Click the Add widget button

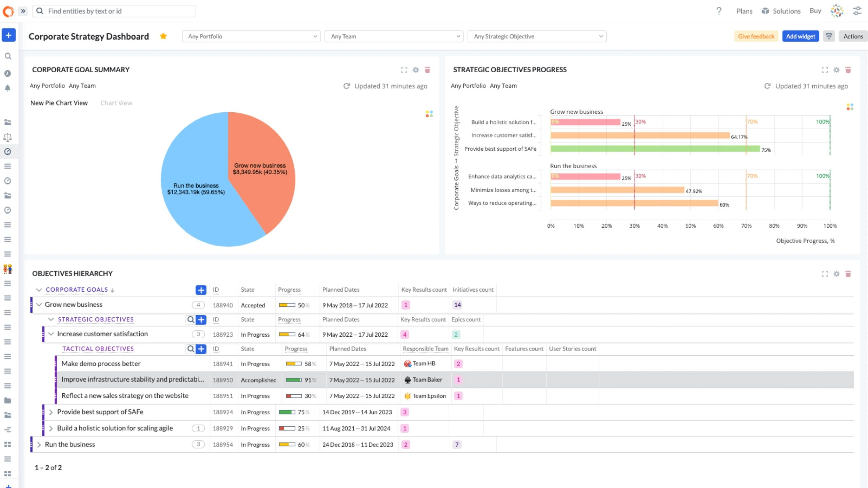pos(801,36)
